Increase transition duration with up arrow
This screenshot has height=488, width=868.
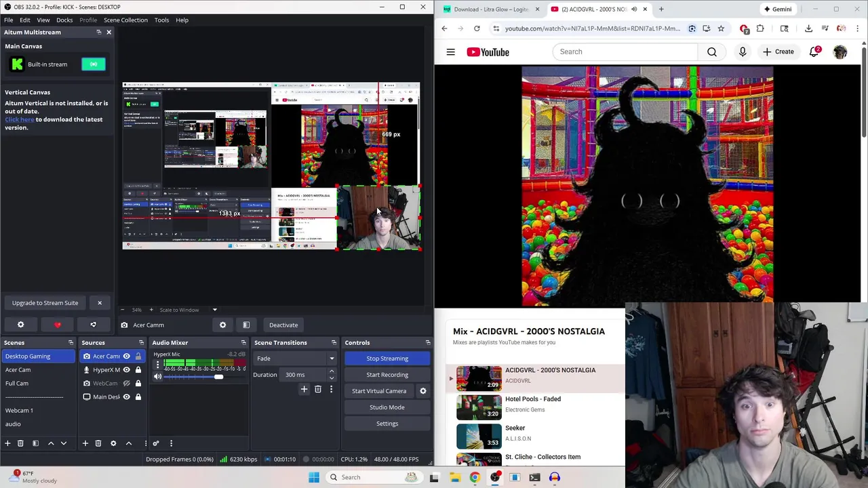[x=332, y=371]
